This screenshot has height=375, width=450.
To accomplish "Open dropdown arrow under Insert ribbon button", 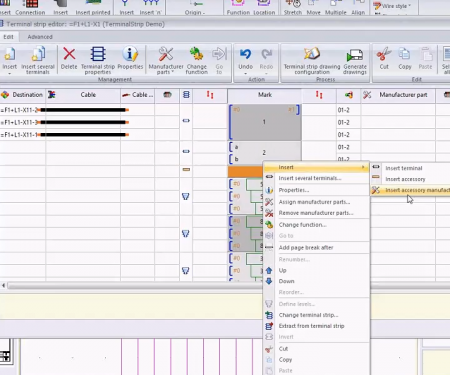I will [x=9, y=73].
